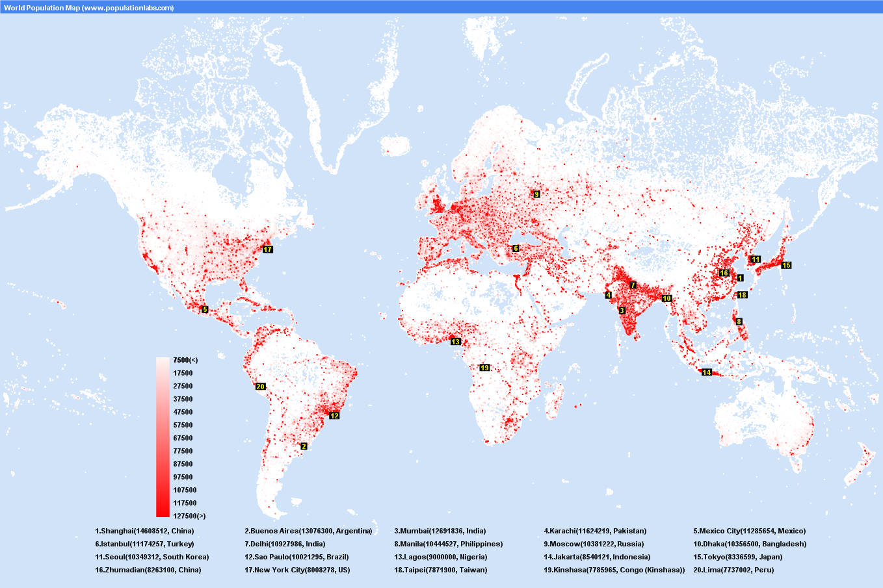Image resolution: width=883 pixels, height=588 pixels.
Task: Click legend value 107500
Action: tap(185, 490)
